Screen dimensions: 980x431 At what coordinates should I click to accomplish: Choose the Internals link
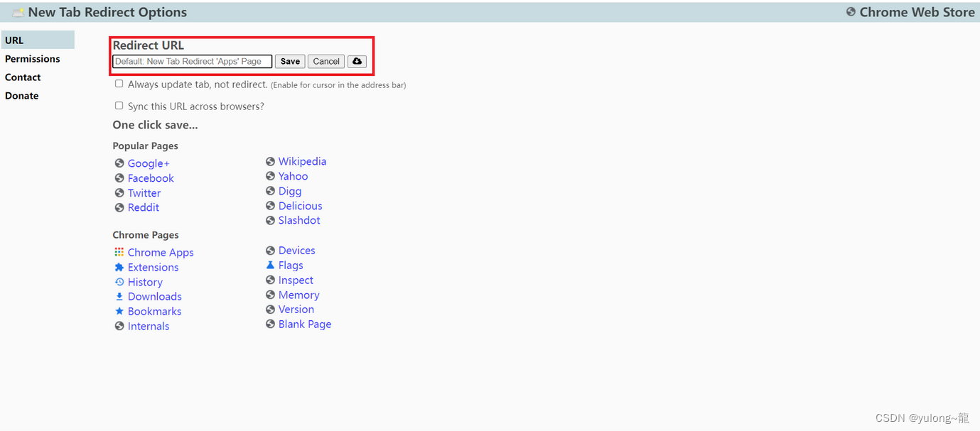coord(149,326)
